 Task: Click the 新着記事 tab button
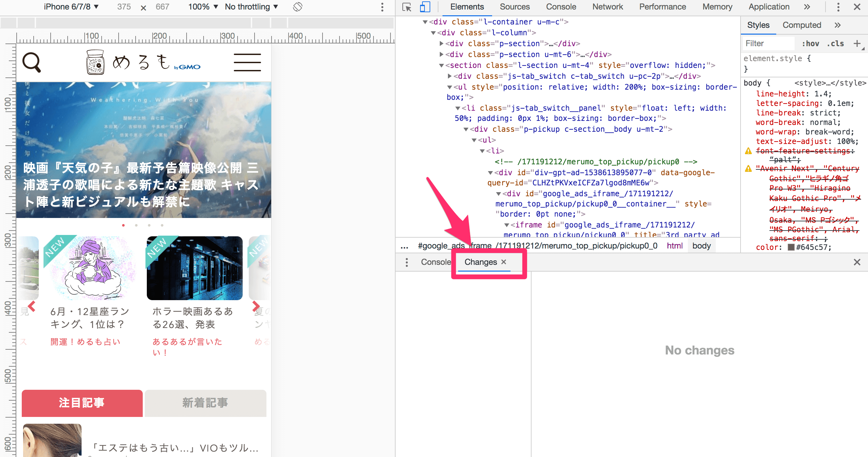[x=205, y=403]
